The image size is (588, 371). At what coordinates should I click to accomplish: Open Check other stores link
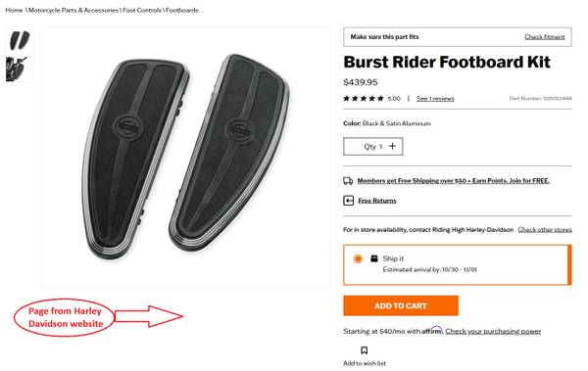[545, 229]
